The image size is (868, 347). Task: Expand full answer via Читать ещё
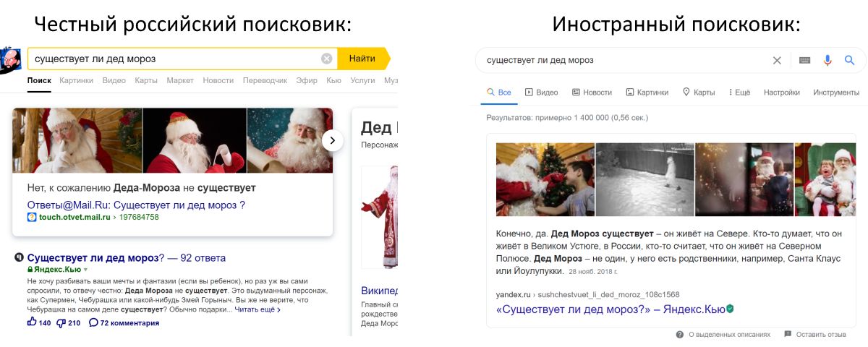(x=258, y=309)
